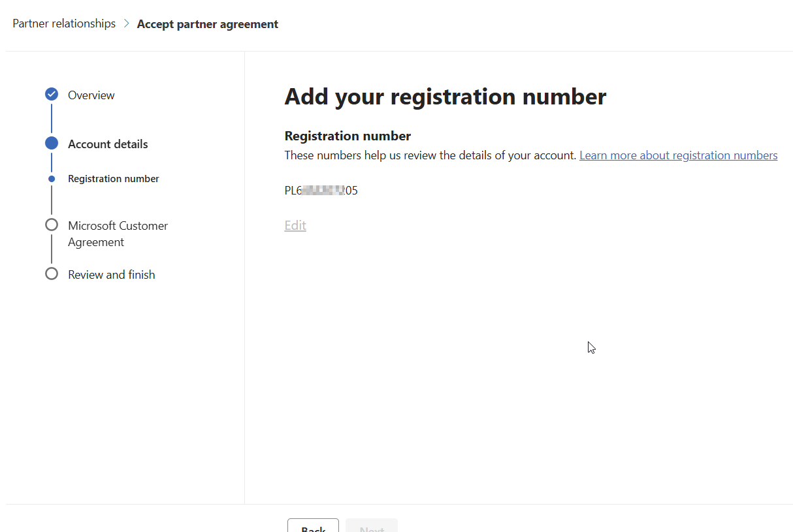
Task: Select the PL registration number value
Action: (x=321, y=191)
